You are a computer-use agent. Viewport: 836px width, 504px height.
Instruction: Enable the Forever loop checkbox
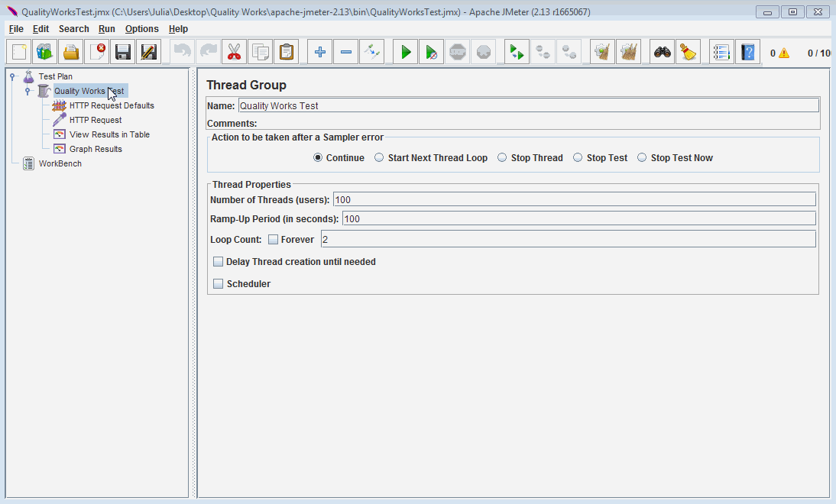pyautogui.click(x=273, y=240)
